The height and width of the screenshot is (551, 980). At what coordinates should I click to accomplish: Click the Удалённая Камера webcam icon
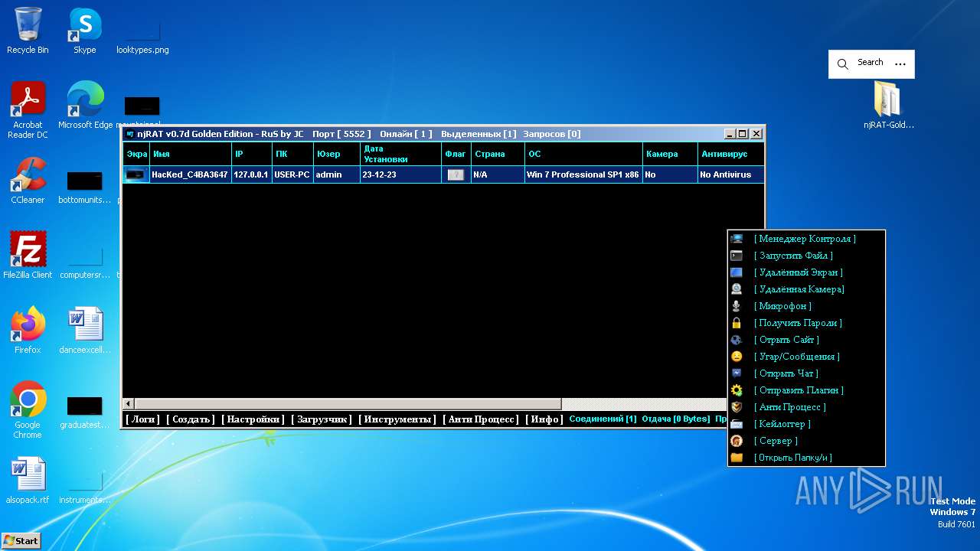pyautogui.click(x=737, y=289)
